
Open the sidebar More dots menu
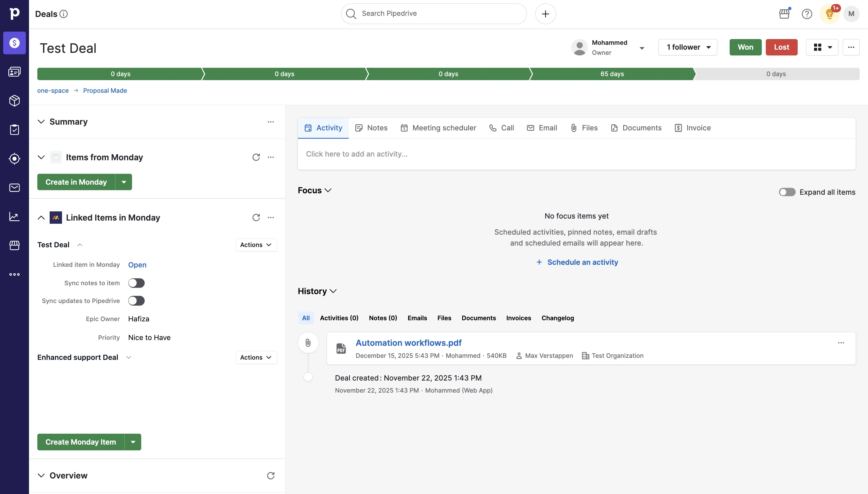click(x=14, y=275)
